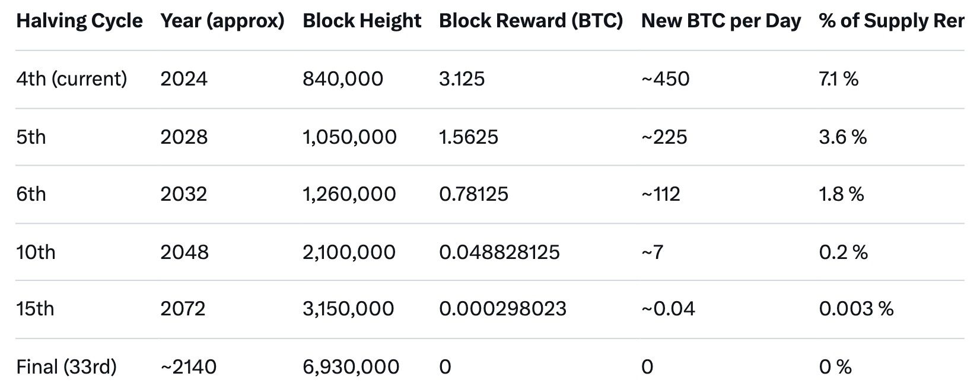Select the 7.1 % supply cell
The width and height of the screenshot is (980, 392).
(838, 79)
